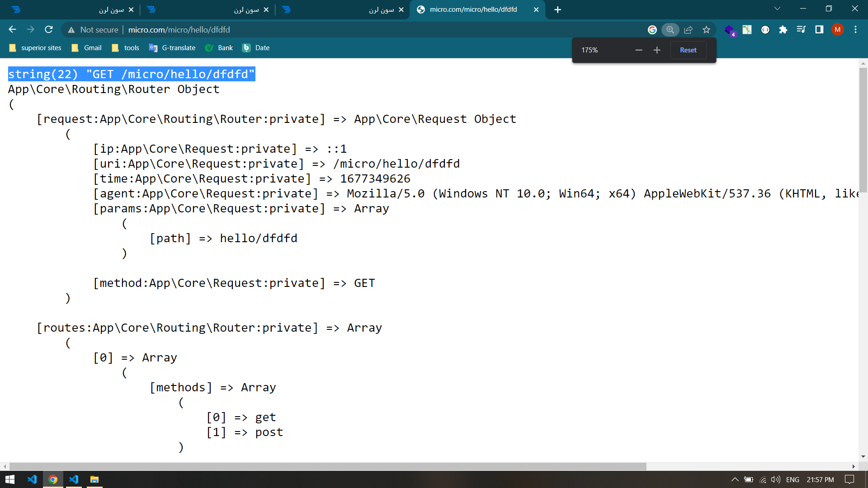Open the Extensions puzzle menu
This screenshot has height=488, width=868.
point(783,29)
